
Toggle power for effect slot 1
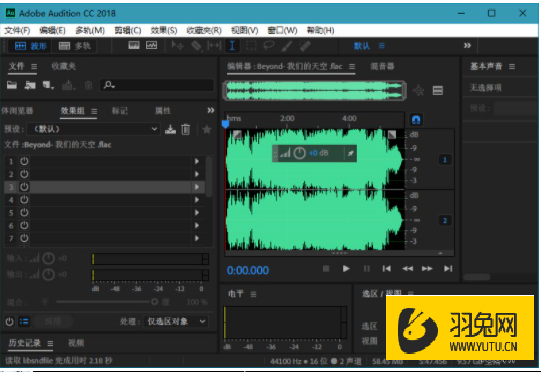point(24,161)
